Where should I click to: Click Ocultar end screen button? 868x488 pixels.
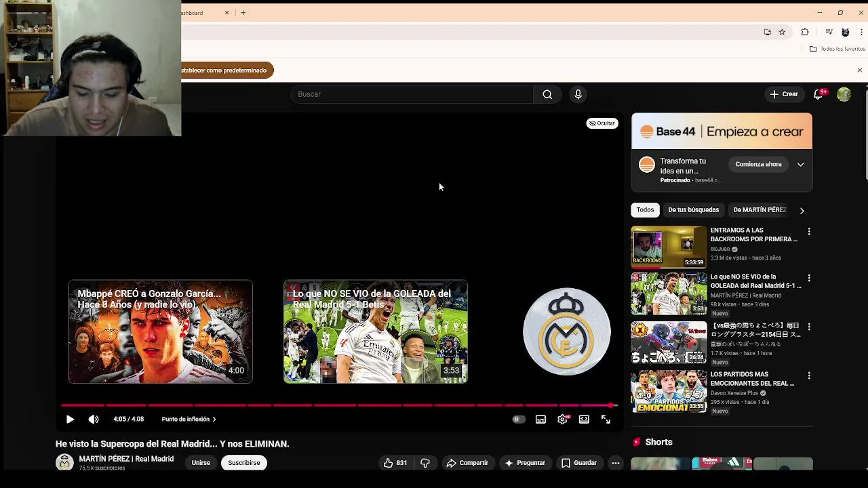(602, 123)
